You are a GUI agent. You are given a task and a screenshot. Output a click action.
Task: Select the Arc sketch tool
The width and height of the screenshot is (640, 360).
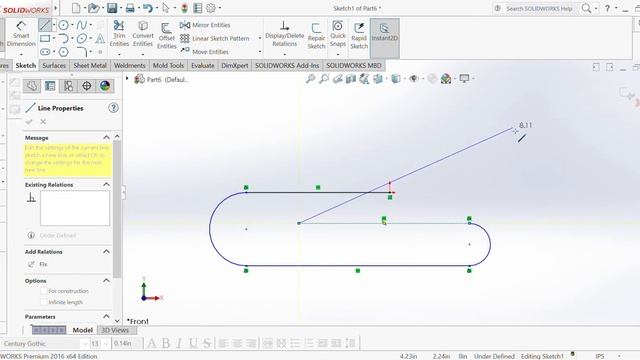point(63,38)
